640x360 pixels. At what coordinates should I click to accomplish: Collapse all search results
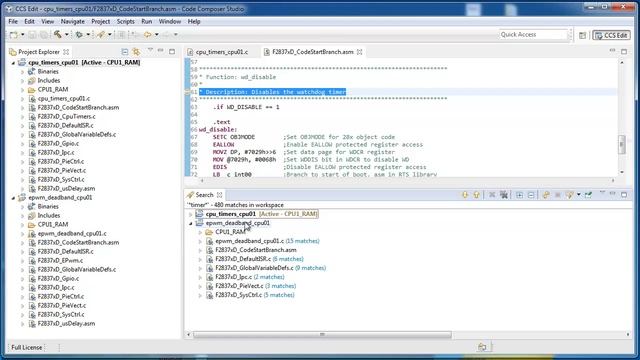pyautogui.click(x=531, y=195)
